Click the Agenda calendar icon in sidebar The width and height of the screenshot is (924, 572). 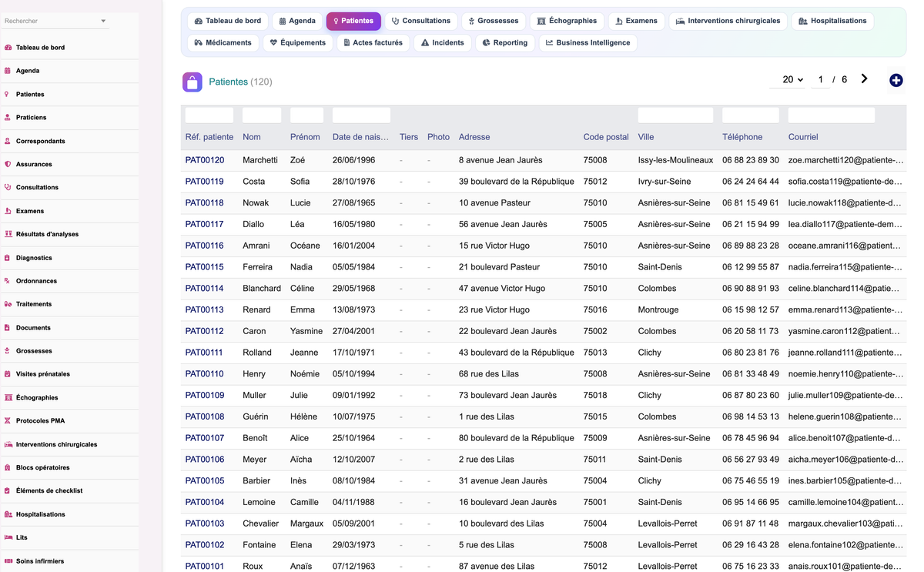tap(8, 71)
